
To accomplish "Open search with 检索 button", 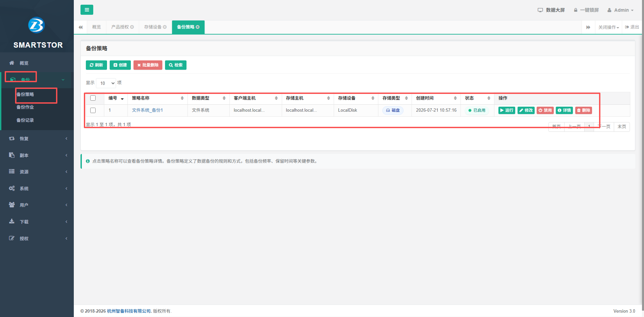I will [176, 65].
